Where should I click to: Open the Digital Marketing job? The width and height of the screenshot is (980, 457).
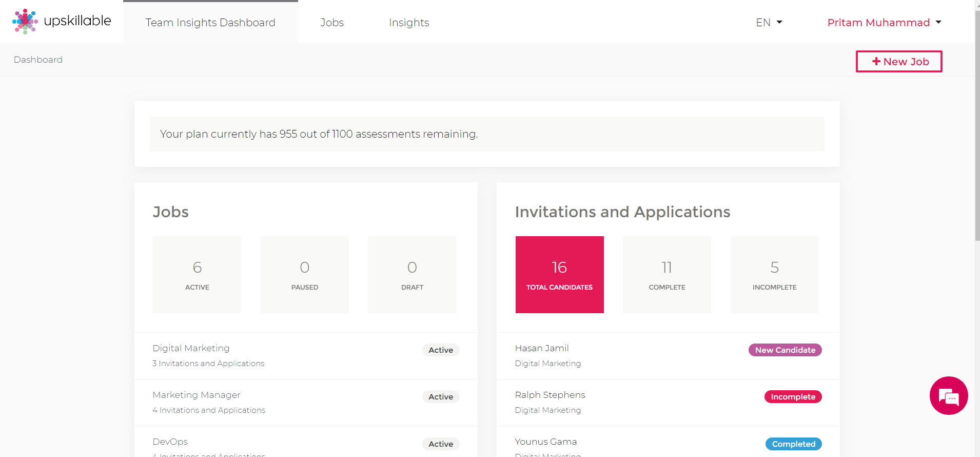point(191,348)
